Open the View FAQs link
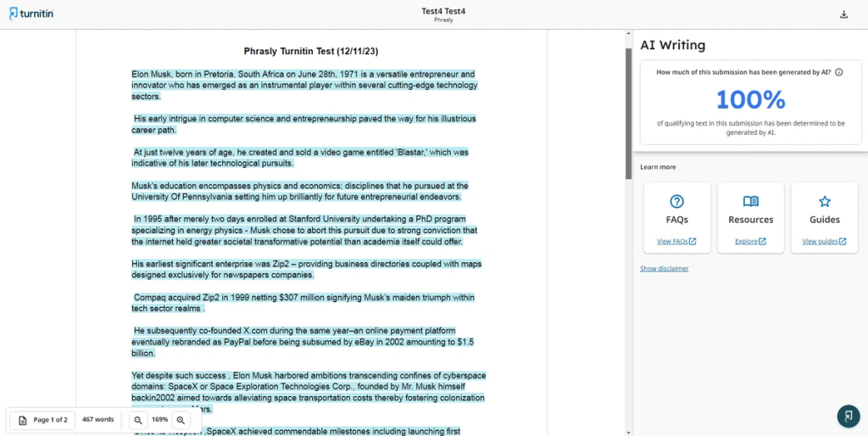This screenshot has height=436, width=868. pyautogui.click(x=676, y=242)
